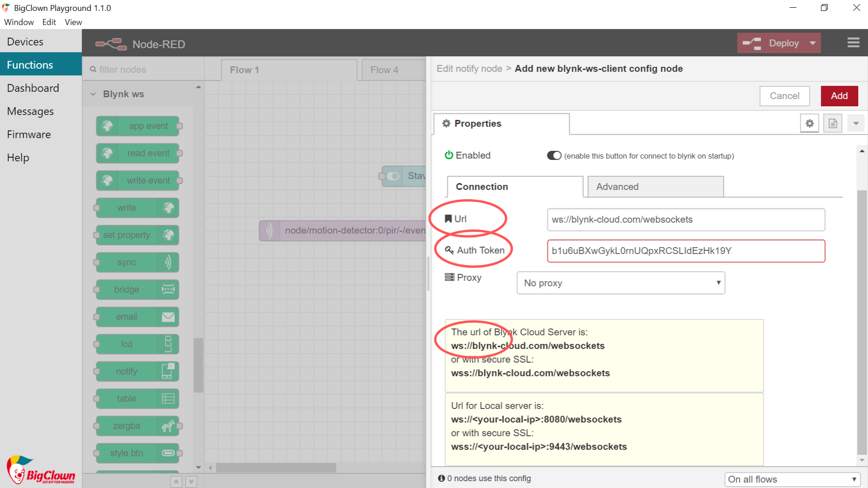Open the Messages section in sidebar

(41, 111)
